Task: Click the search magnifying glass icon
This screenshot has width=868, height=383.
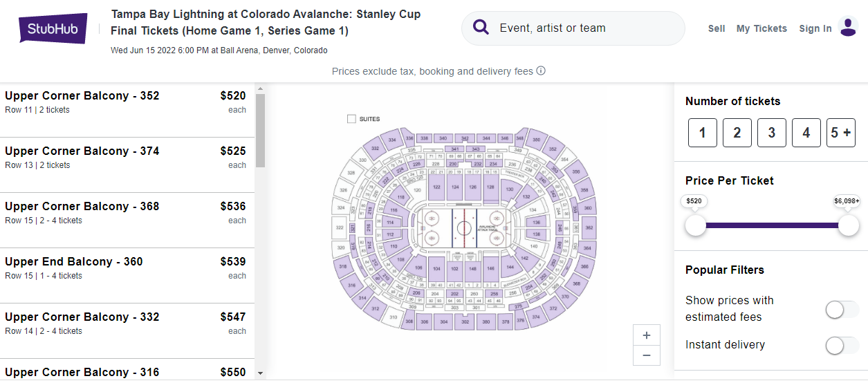Action: point(481,28)
